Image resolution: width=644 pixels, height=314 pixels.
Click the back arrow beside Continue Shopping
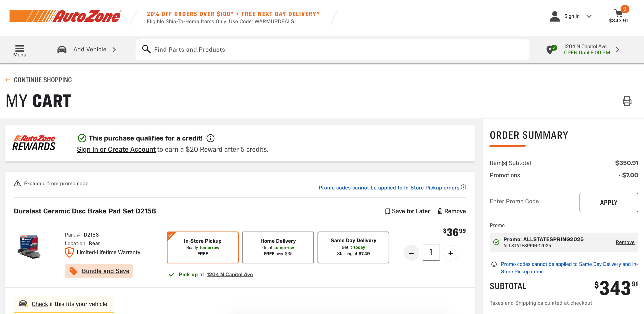point(8,80)
